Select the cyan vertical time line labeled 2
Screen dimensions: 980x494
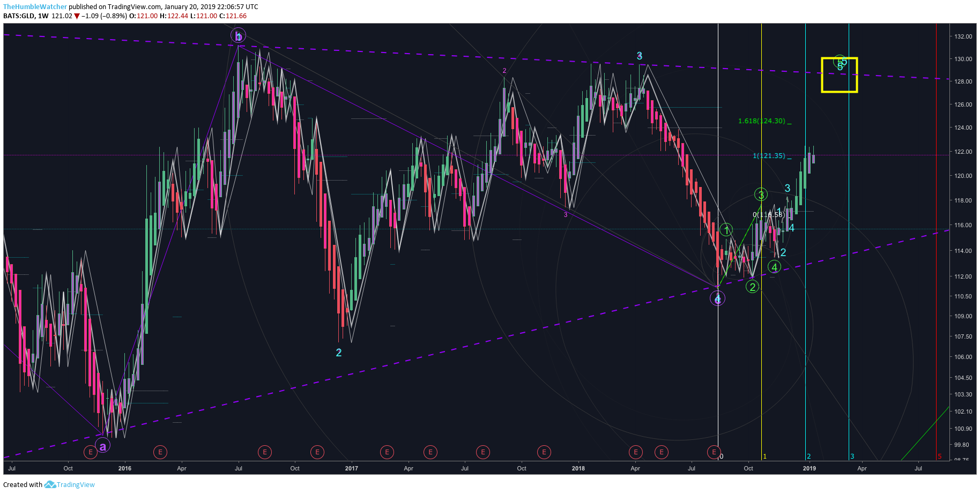tap(805, 241)
